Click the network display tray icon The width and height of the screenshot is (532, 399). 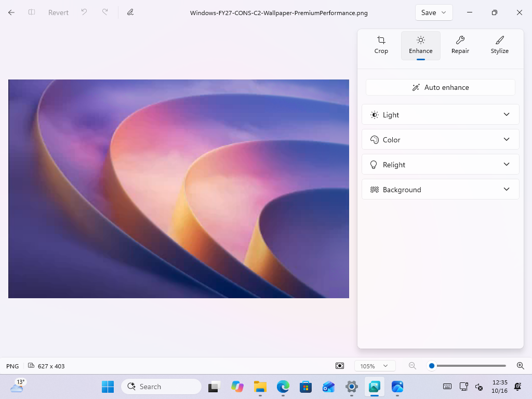(463, 387)
